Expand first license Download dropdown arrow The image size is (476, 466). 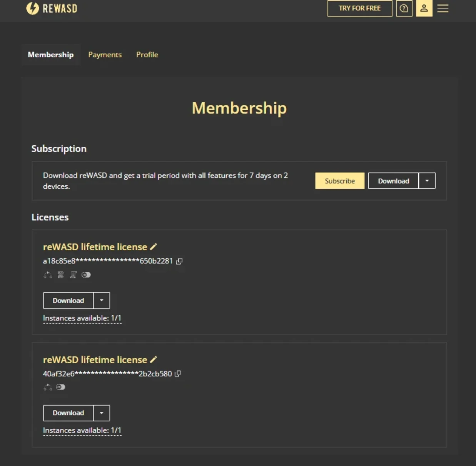point(102,301)
